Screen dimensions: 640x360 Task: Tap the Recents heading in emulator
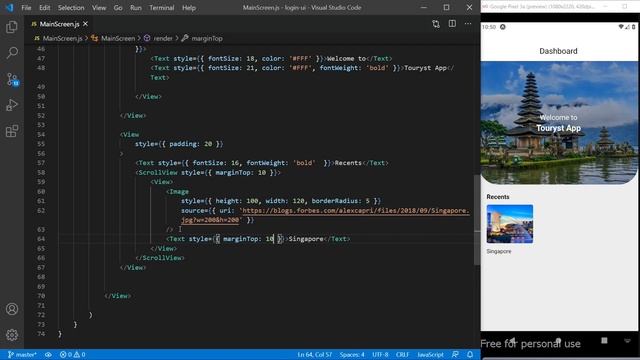(498, 197)
